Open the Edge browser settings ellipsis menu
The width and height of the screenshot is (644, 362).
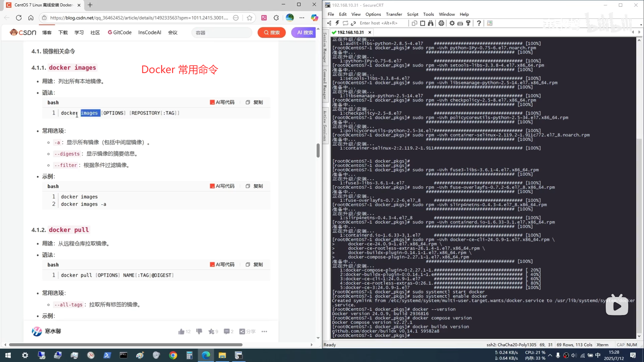(302, 18)
